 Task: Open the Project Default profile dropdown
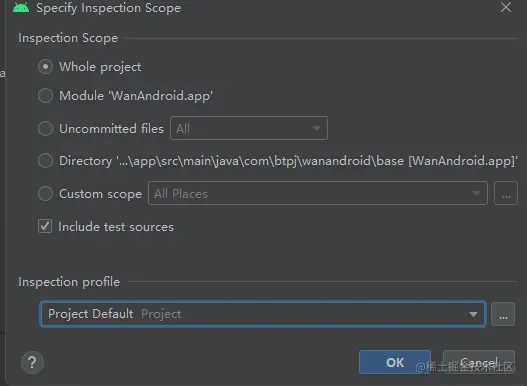[x=263, y=314]
